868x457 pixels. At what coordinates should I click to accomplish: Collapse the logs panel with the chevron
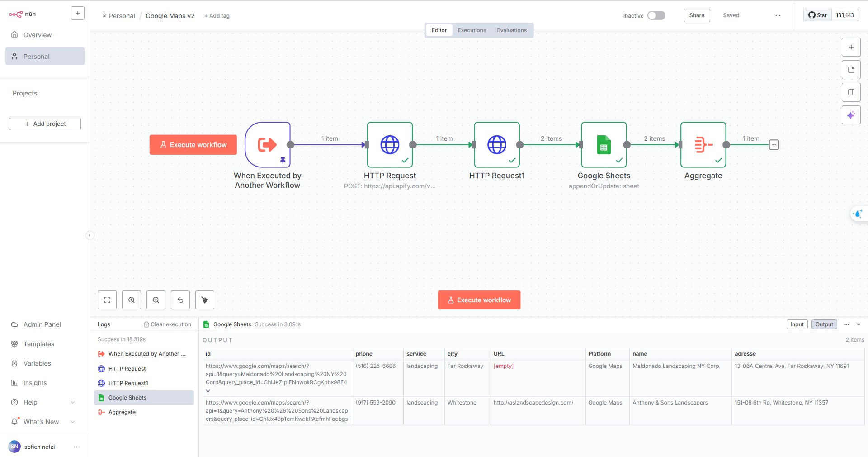click(859, 324)
